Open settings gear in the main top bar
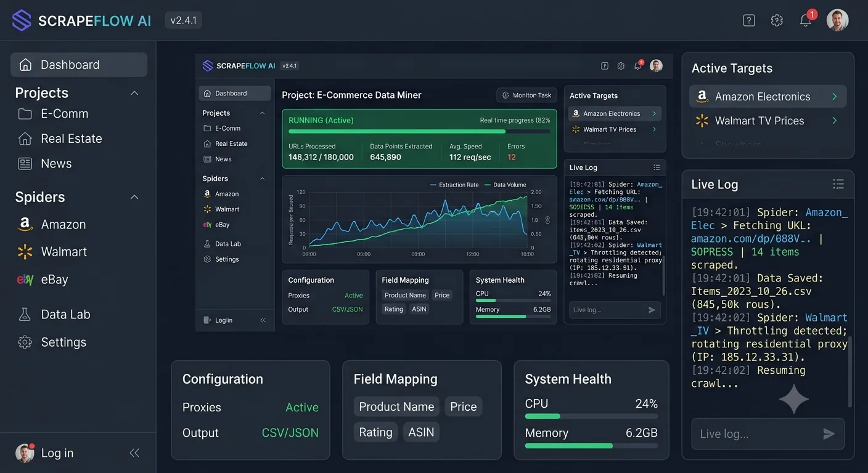This screenshot has width=868, height=473. [777, 20]
